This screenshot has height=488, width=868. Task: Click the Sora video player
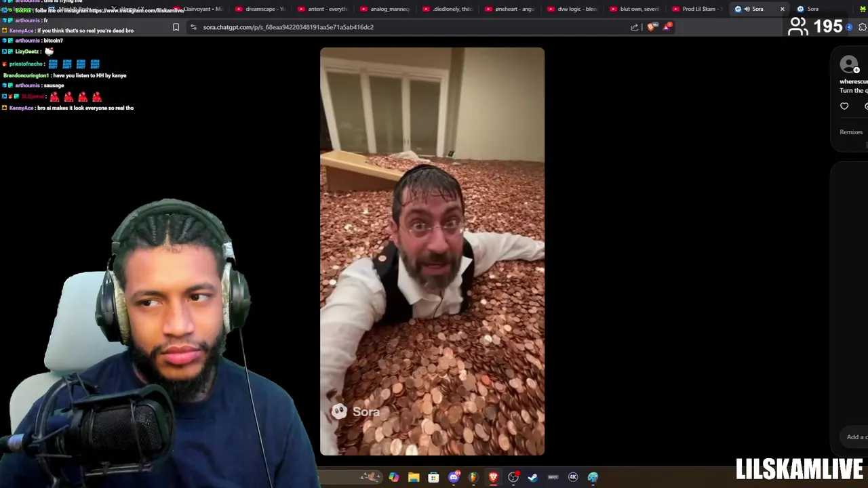(432, 251)
